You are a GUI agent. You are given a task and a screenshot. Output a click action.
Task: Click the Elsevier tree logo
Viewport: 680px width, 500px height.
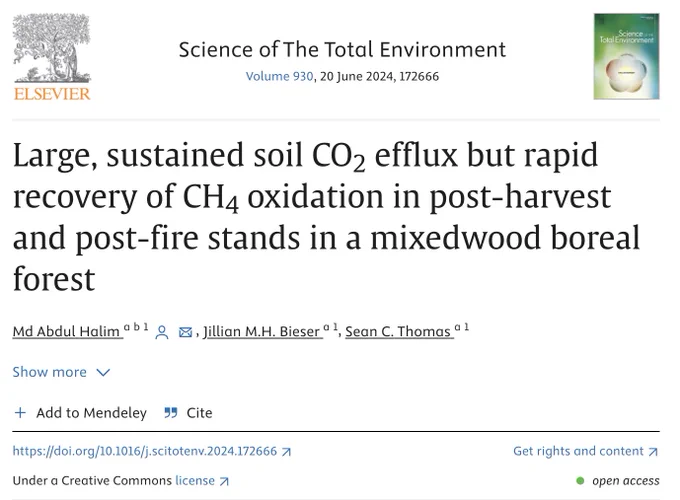(52, 57)
